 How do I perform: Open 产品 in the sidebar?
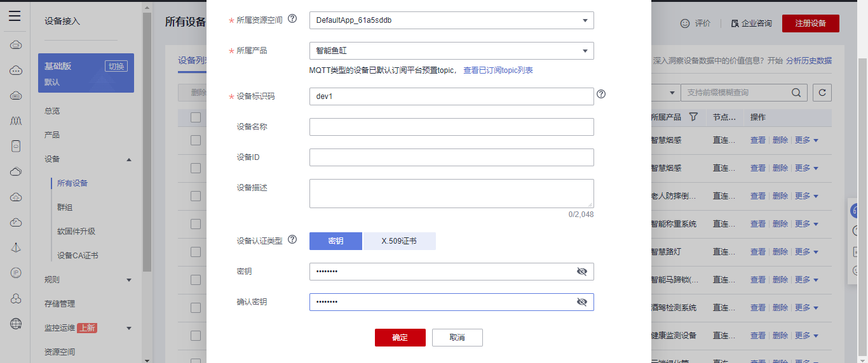point(52,135)
